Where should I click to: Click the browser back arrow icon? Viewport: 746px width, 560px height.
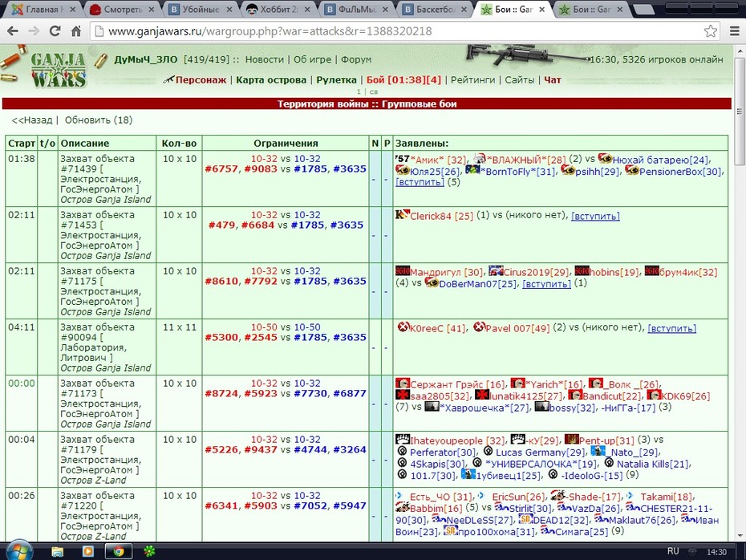click(13, 31)
